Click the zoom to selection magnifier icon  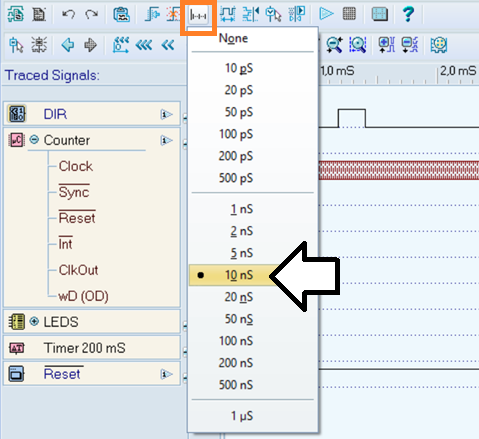click(358, 45)
